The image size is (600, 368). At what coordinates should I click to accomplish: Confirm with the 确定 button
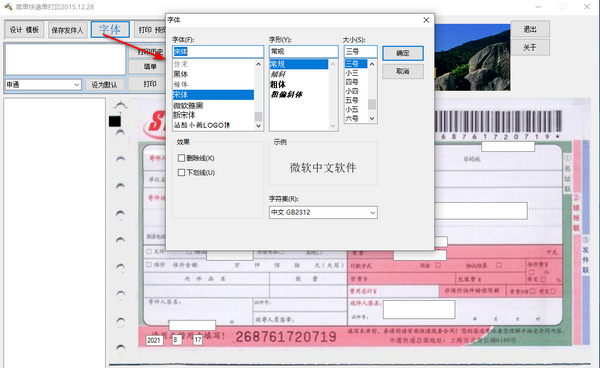click(x=403, y=53)
